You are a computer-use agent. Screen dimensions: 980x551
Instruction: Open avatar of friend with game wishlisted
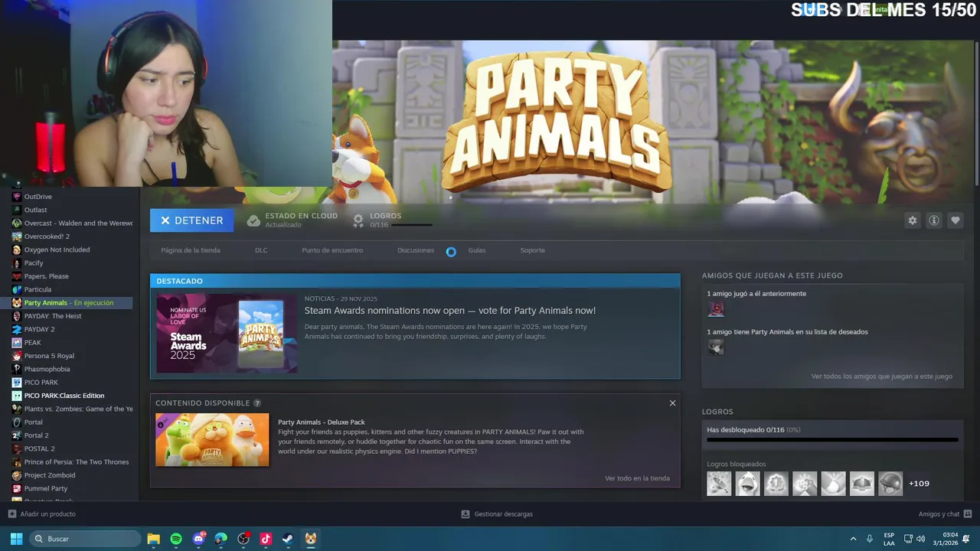716,347
